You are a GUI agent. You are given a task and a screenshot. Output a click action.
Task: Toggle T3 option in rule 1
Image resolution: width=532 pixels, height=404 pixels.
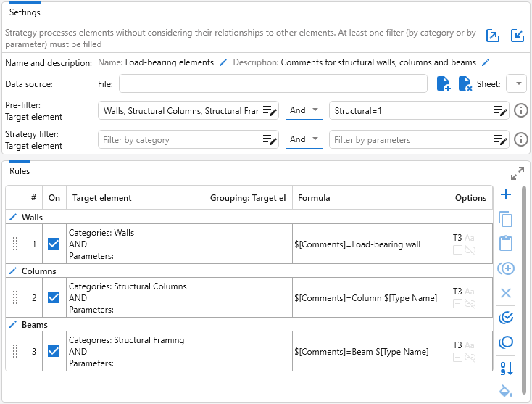tap(457, 238)
